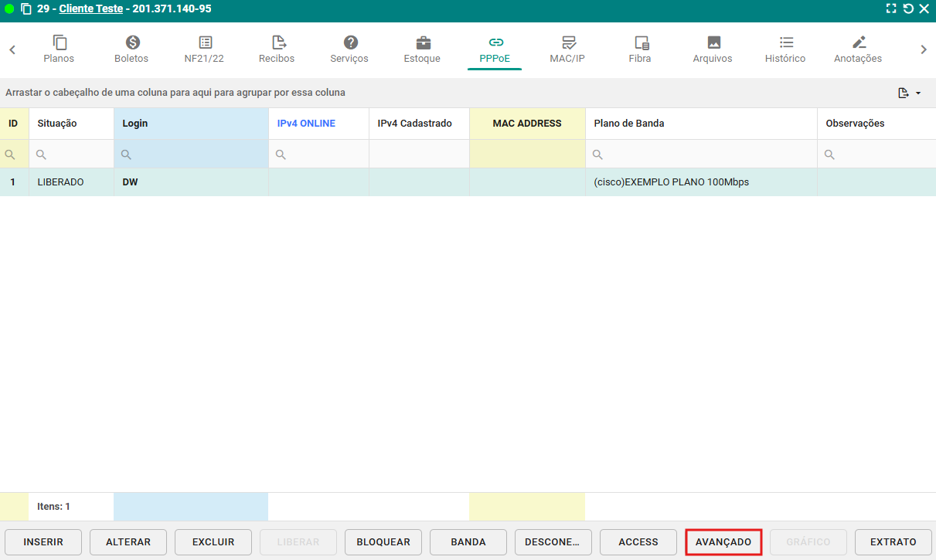Click the AVANÇADO button
The height and width of the screenshot is (560, 936).
(723, 542)
